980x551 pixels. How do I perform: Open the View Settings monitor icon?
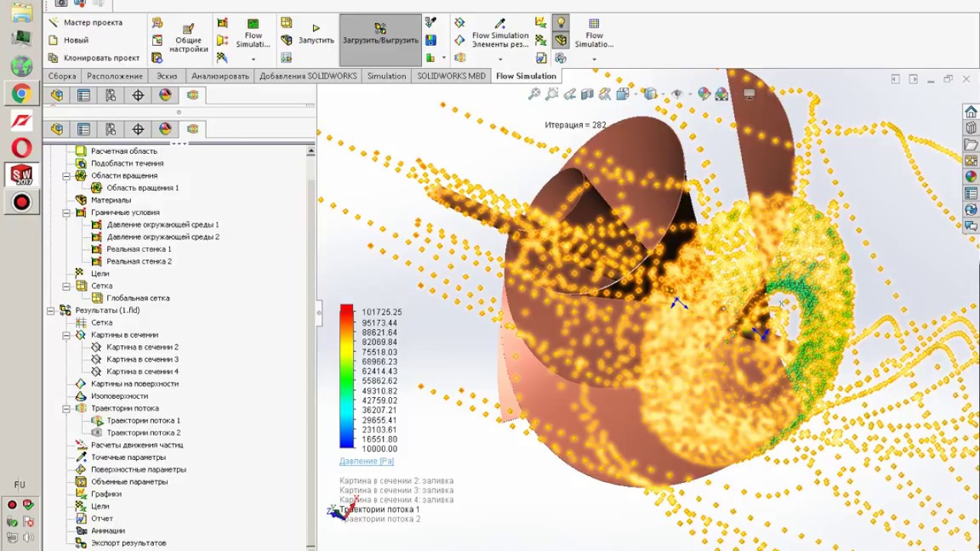point(750,94)
